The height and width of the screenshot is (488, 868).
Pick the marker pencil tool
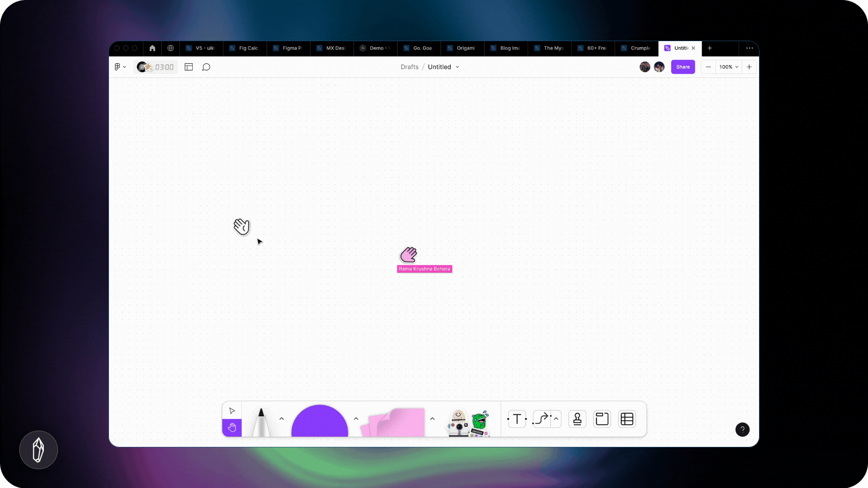pyautogui.click(x=261, y=422)
